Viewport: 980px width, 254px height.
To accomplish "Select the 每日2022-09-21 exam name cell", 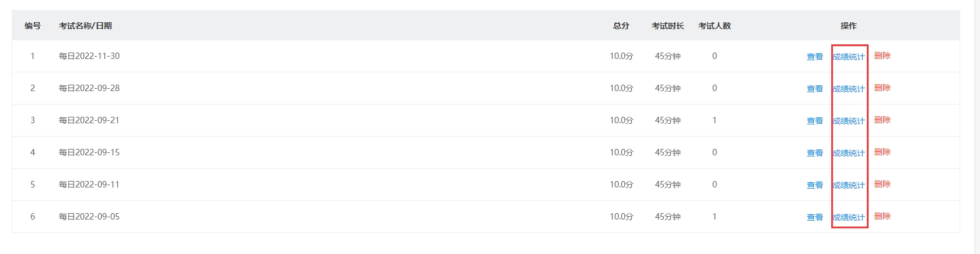I will (x=89, y=120).
